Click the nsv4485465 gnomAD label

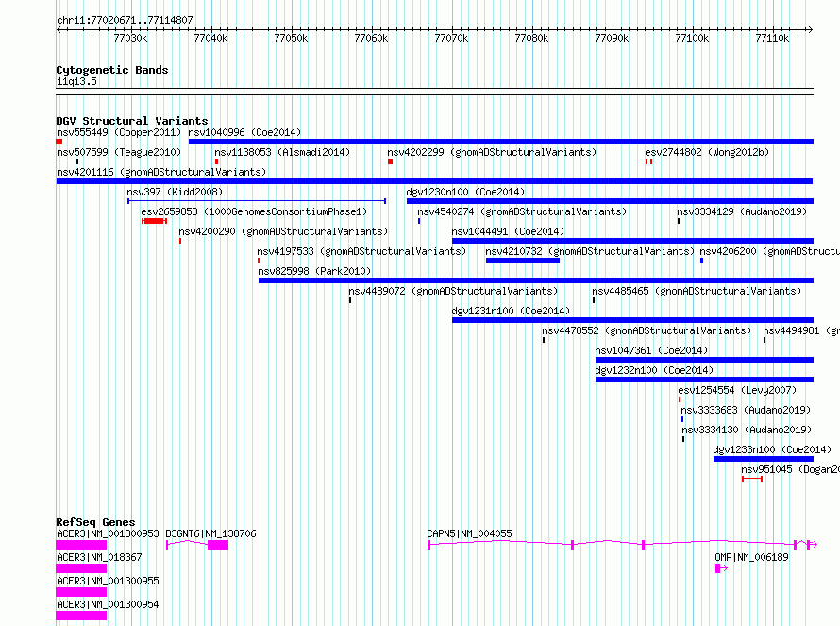point(697,291)
